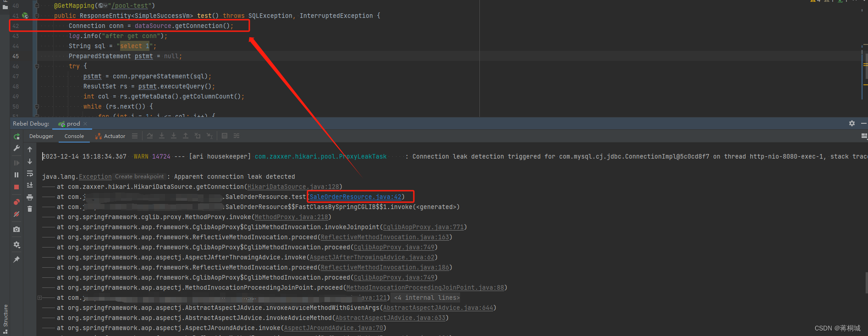The image size is (868, 336).
Task: Toggle scroll to end of console
Action: [x=30, y=185]
